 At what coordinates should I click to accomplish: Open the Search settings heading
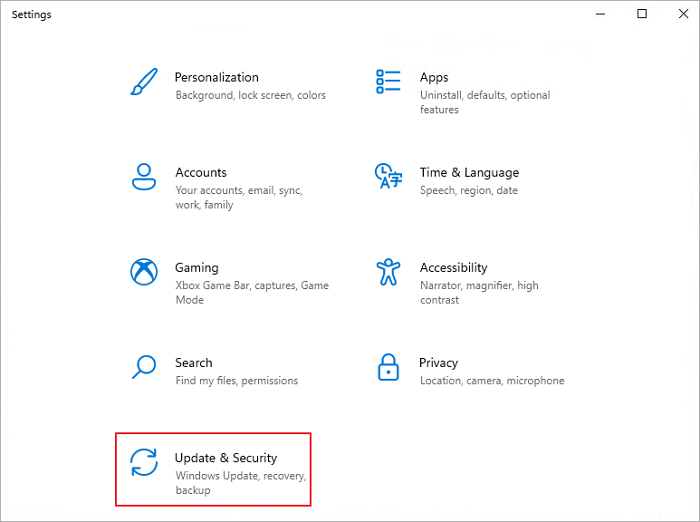pyautogui.click(x=194, y=363)
